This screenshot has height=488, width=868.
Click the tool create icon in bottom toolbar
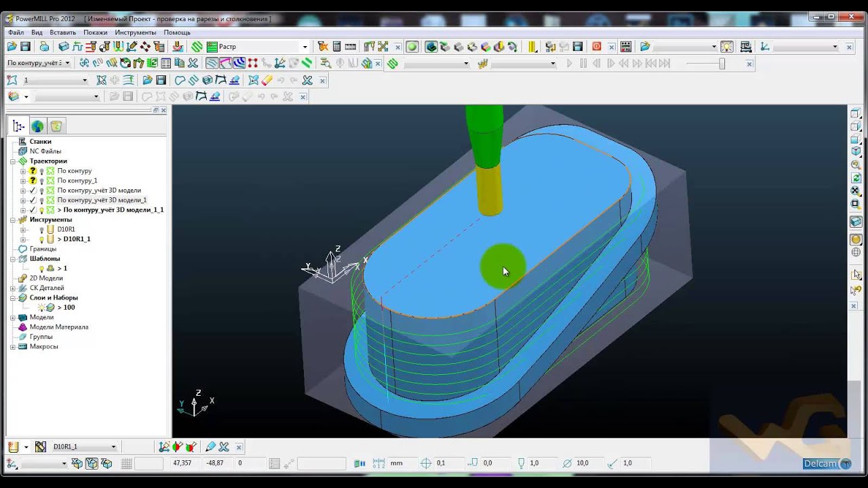click(x=12, y=447)
